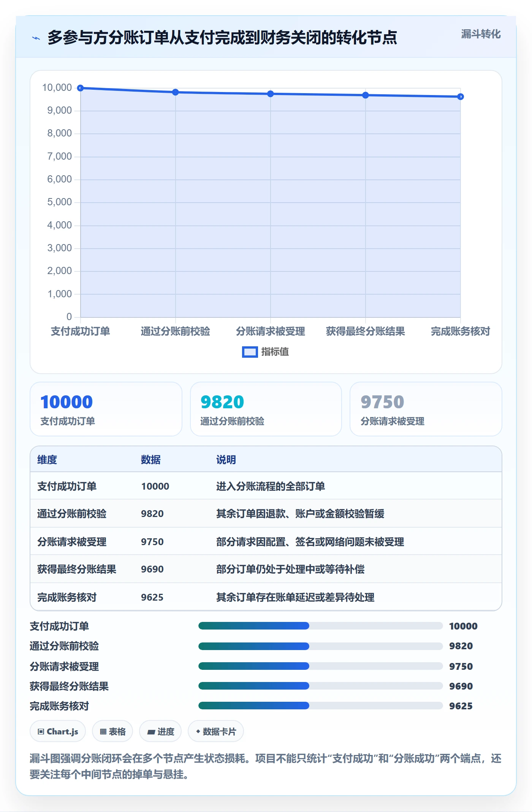
Task: Click the diamond icon in 数据卡片 chip
Action: 198,731
